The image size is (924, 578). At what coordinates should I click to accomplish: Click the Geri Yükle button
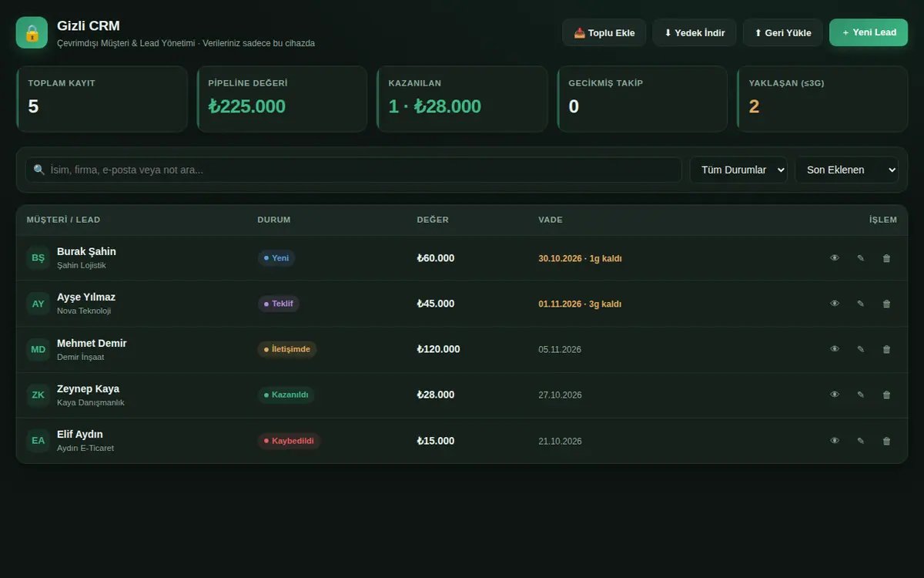point(782,32)
